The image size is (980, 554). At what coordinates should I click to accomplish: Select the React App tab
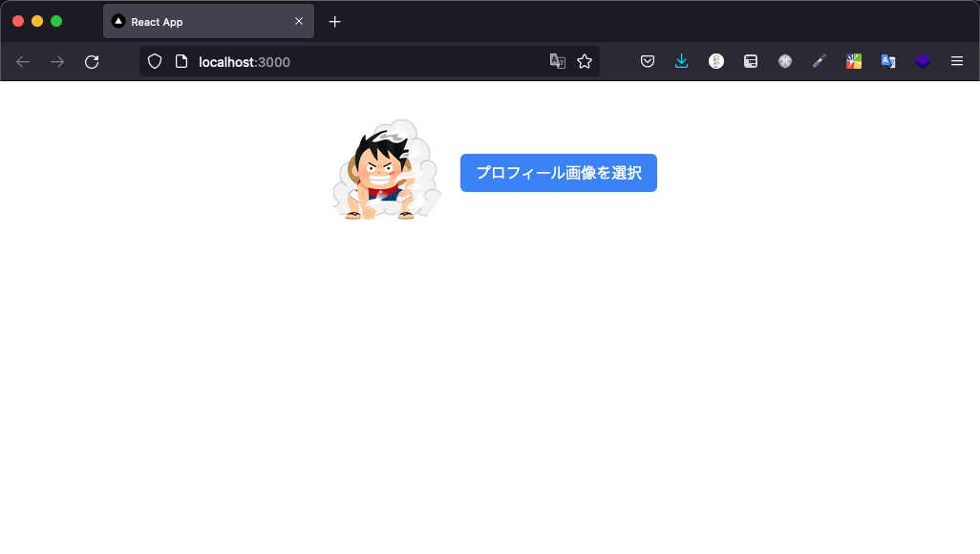(x=209, y=21)
